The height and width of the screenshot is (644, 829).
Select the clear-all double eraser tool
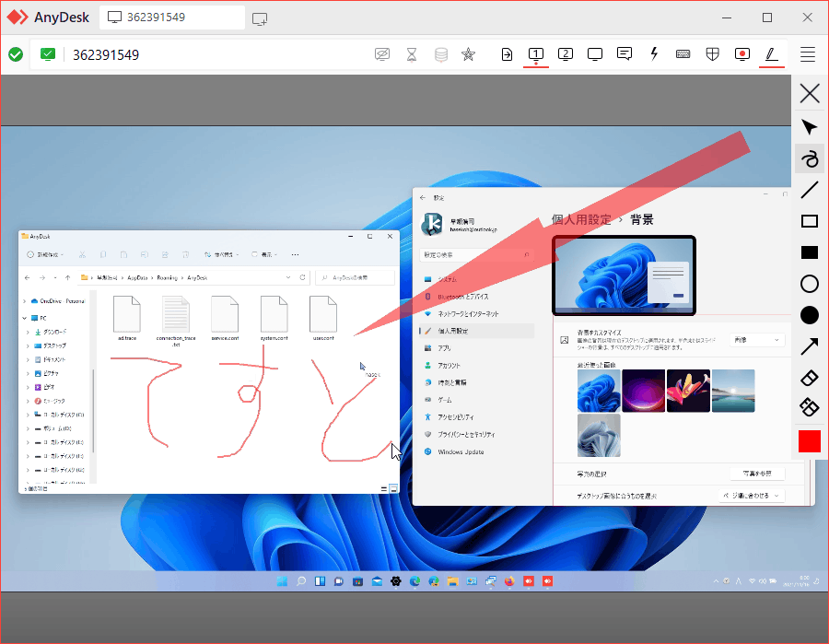coord(810,407)
